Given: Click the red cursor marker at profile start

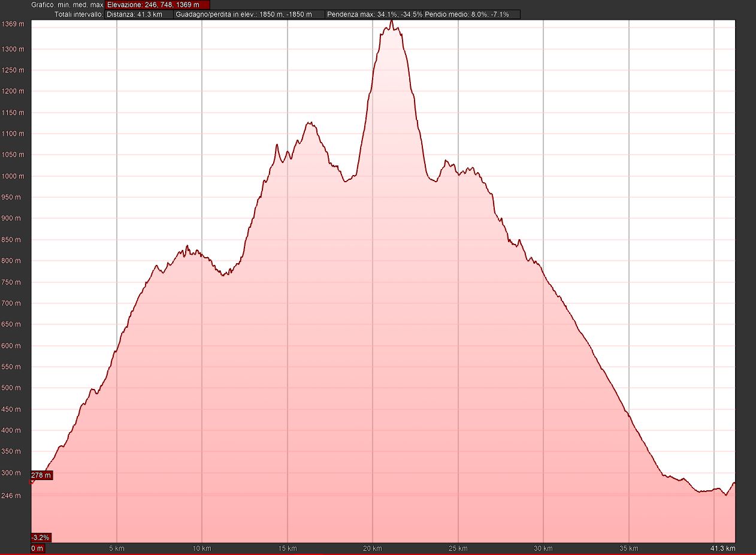Looking at the screenshot, I should click(31, 481).
